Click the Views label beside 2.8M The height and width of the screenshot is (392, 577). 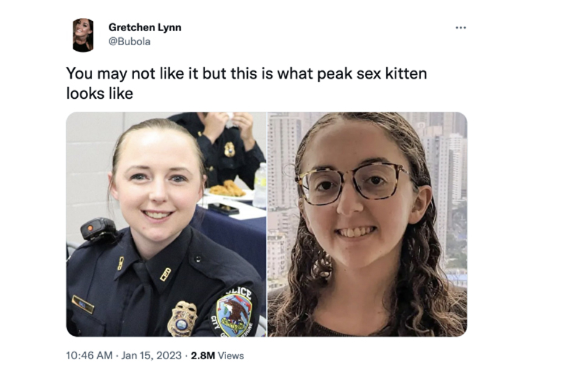tap(231, 355)
